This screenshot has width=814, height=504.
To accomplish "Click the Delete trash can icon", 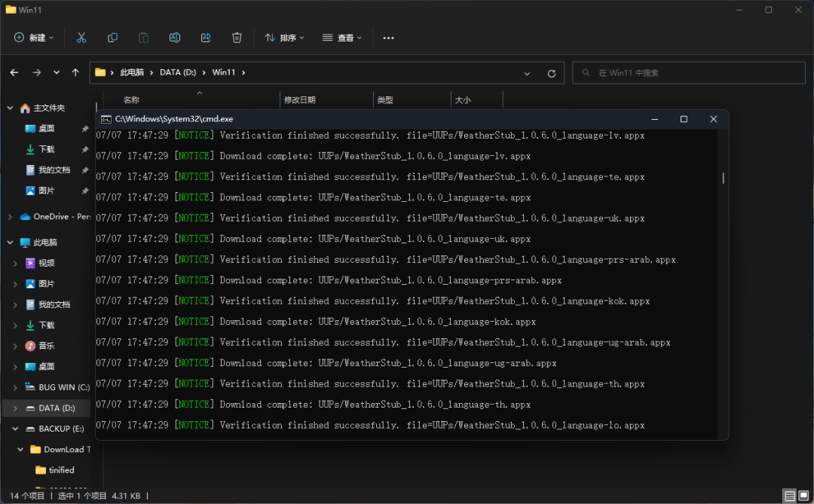I will click(x=237, y=38).
